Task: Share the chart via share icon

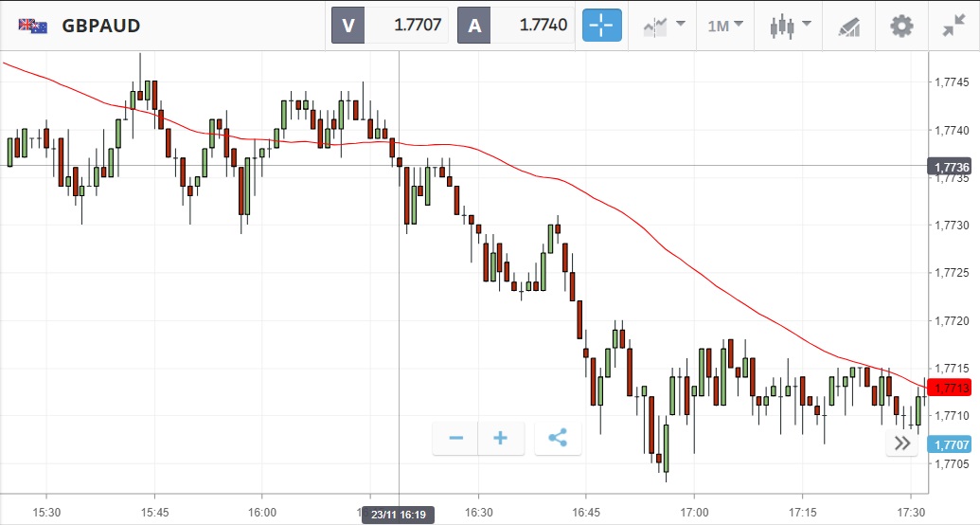Action: pos(558,438)
